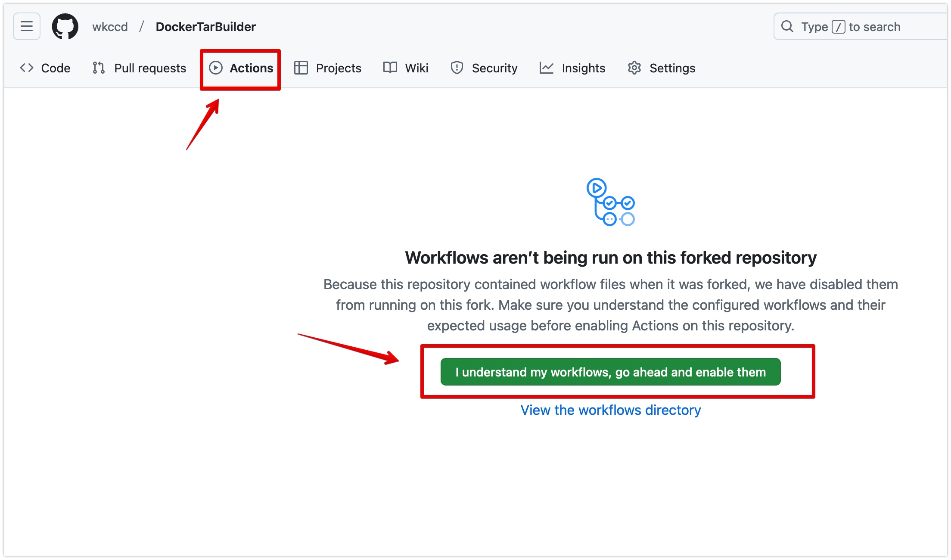Click the Settings gear icon
951x560 pixels.
coord(634,68)
